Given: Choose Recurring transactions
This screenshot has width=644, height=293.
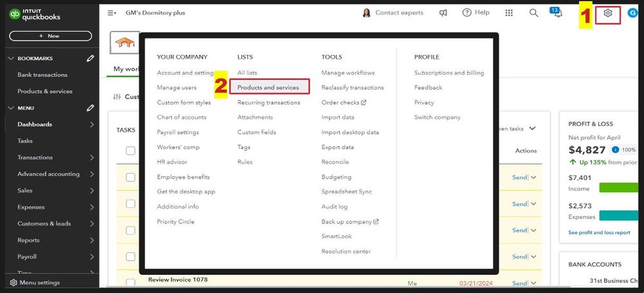Looking at the screenshot, I should pos(269,103).
